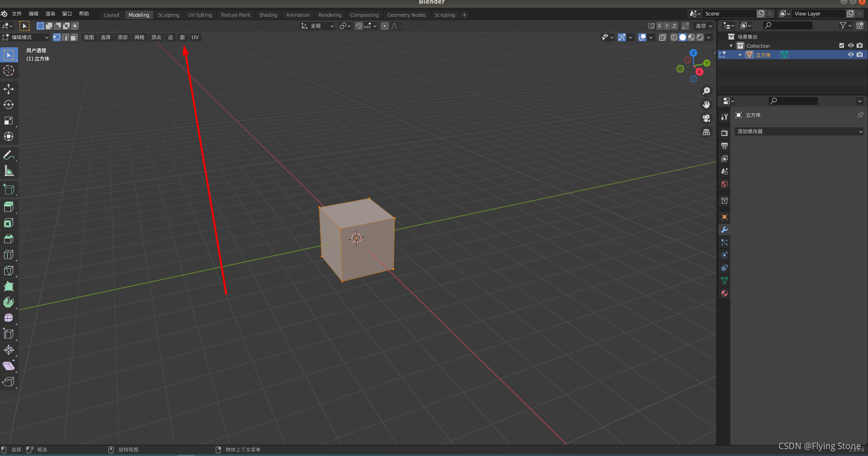The image size is (868, 456).
Task: Enable vertex select mode
Action: pos(57,37)
